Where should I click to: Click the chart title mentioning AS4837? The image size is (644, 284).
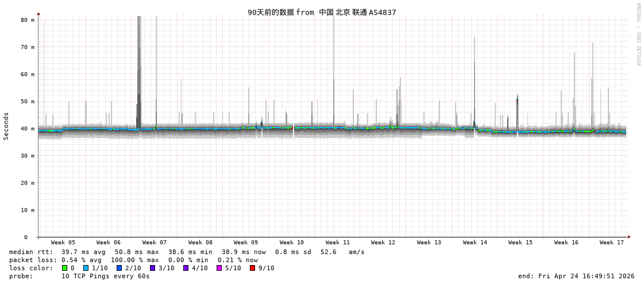[322, 12]
